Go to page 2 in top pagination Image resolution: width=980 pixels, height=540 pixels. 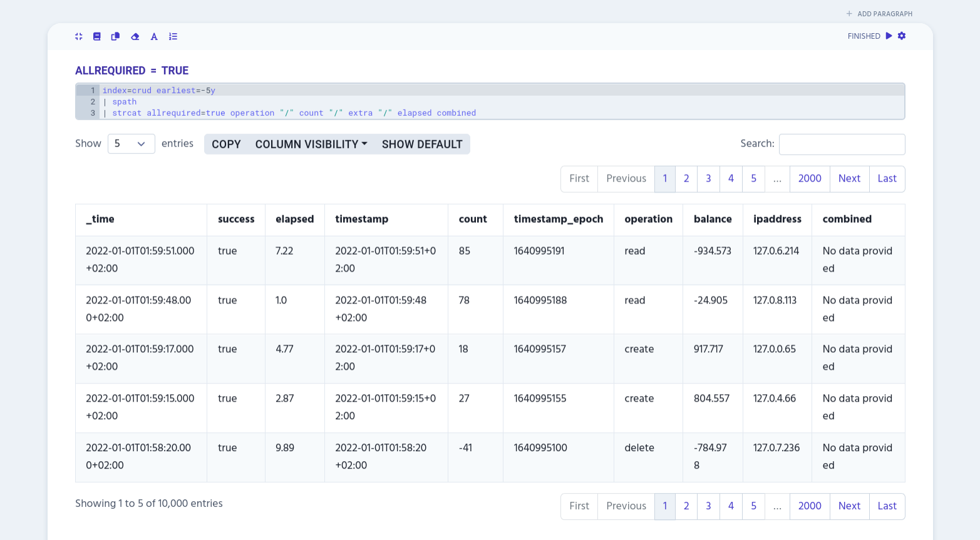(x=686, y=179)
